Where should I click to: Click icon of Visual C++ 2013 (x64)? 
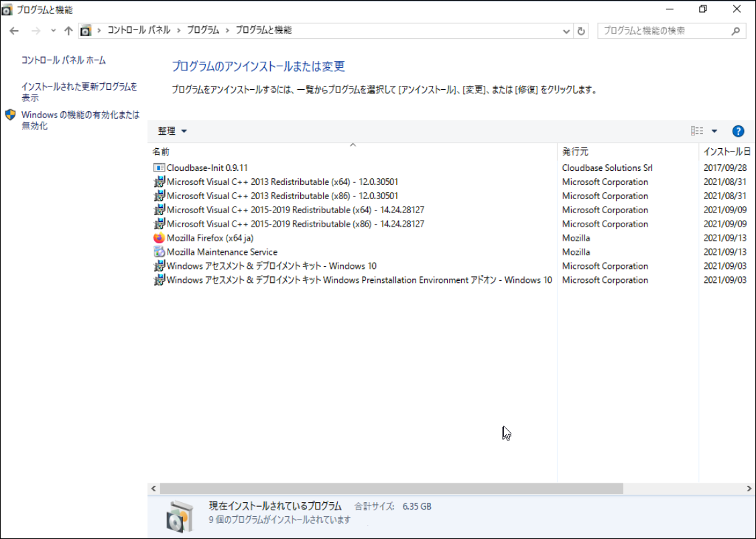(159, 182)
